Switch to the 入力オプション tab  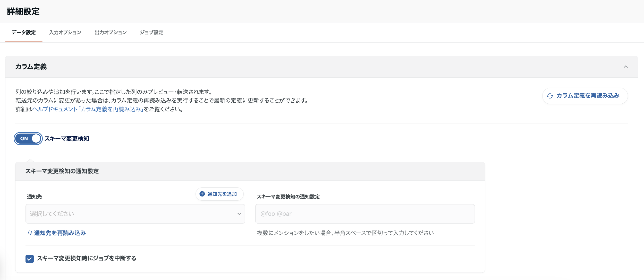(65, 32)
